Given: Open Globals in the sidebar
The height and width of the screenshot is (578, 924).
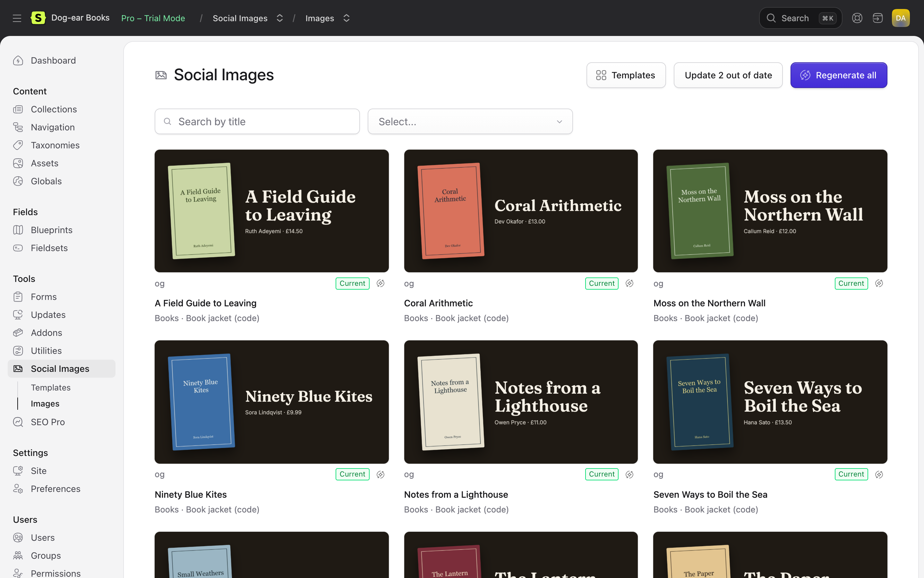Looking at the screenshot, I should point(62,181).
